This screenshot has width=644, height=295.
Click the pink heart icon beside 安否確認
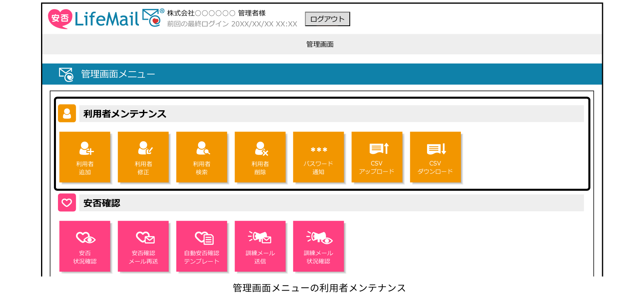[67, 203]
